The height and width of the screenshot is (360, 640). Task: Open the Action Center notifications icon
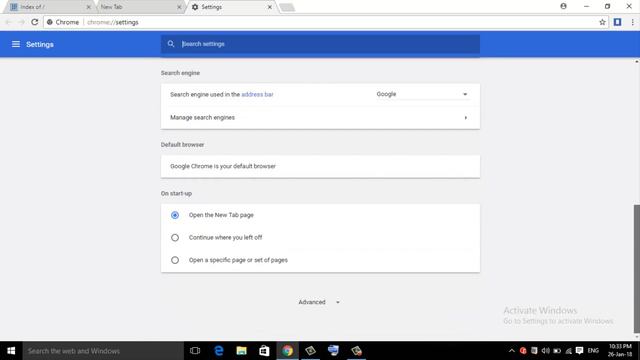pos(579,351)
